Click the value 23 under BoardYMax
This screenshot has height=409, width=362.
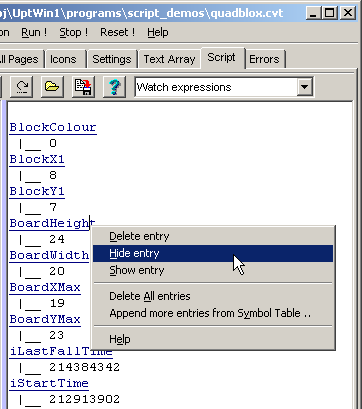[x=57, y=335]
